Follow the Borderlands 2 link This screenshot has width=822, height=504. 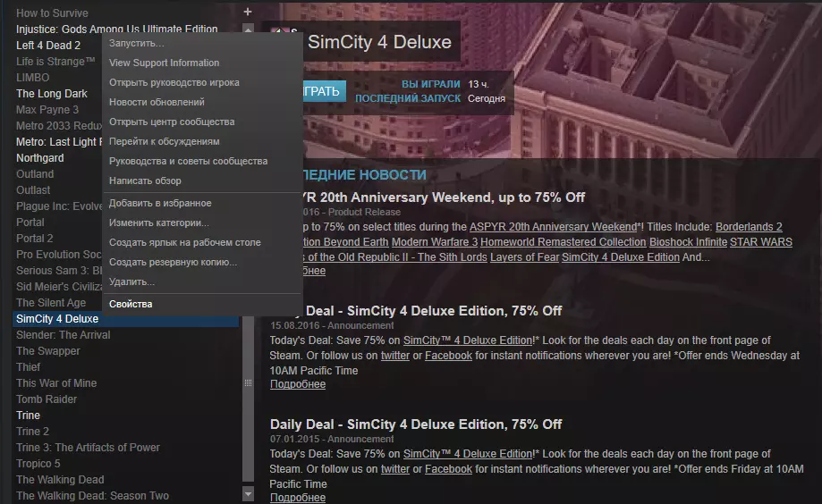[x=749, y=227]
